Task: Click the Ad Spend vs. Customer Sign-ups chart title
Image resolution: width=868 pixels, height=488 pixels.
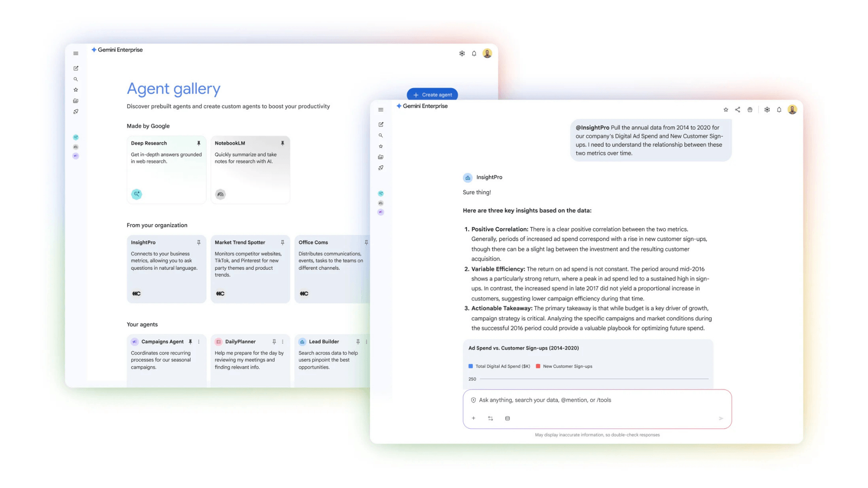Action: 524,348
